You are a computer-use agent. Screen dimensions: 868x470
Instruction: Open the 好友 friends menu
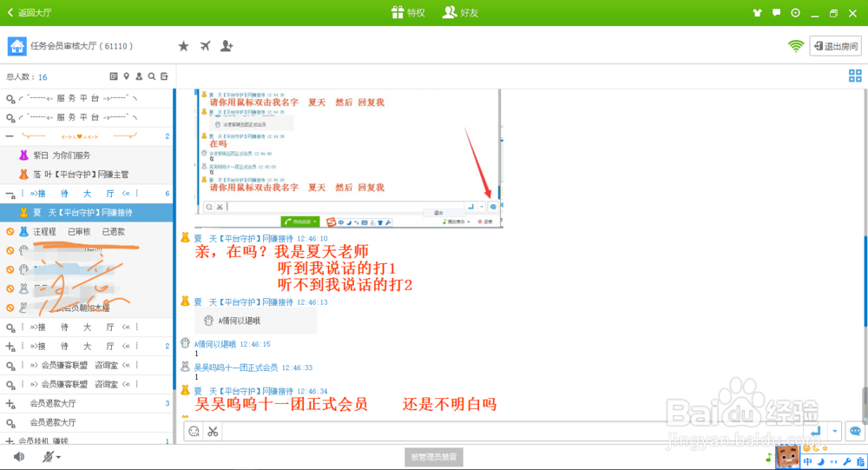point(461,13)
